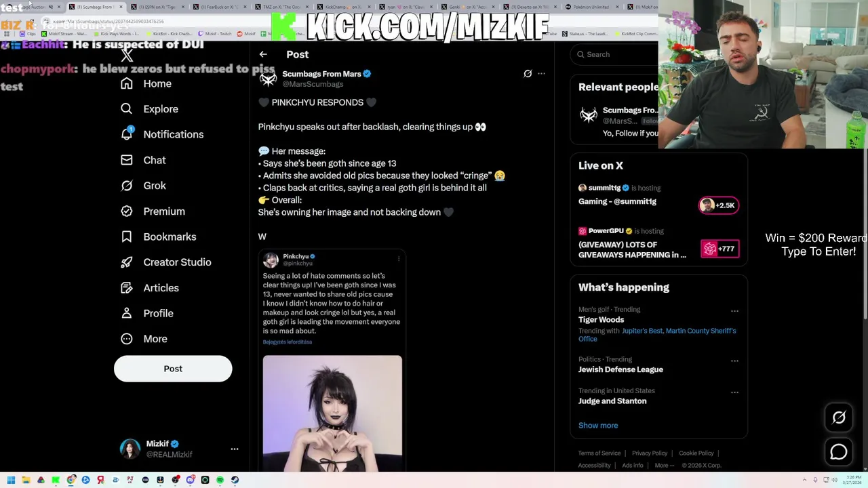868x488 pixels.
Task: Click Scumbags From Mars post avatar
Action: [x=268, y=79]
